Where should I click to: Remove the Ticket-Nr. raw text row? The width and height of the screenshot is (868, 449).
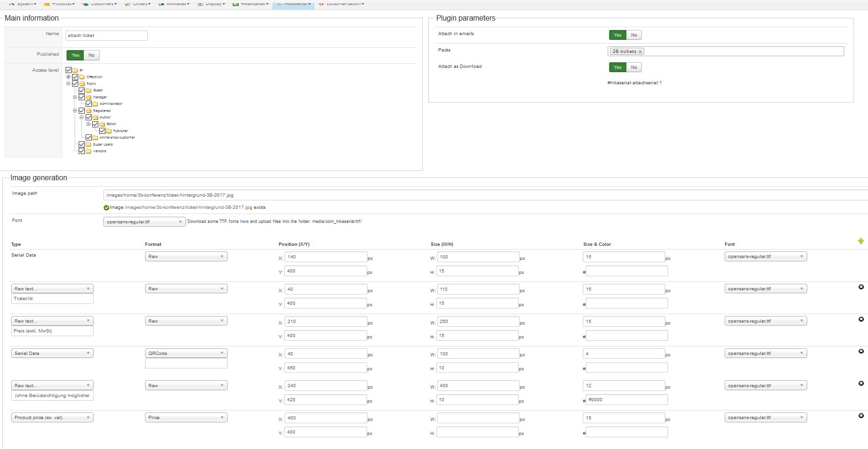pos(861,287)
